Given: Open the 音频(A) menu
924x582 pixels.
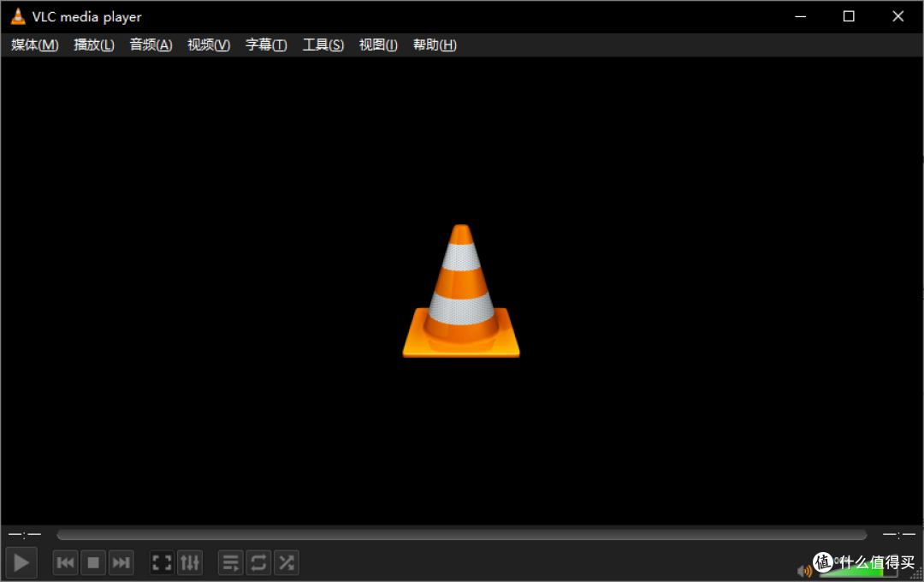Looking at the screenshot, I should [x=151, y=45].
